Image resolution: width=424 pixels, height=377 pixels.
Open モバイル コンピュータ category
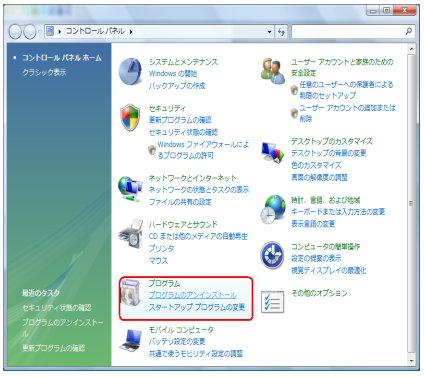[x=181, y=330]
